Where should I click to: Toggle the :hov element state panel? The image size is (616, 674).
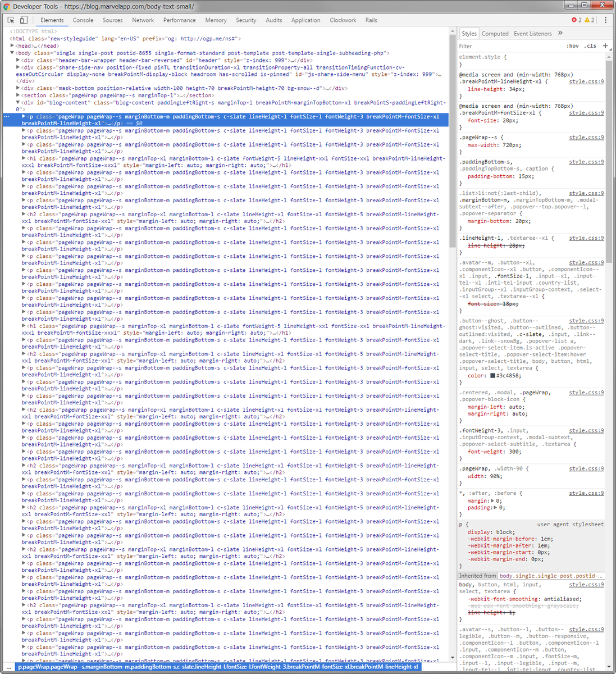point(572,46)
